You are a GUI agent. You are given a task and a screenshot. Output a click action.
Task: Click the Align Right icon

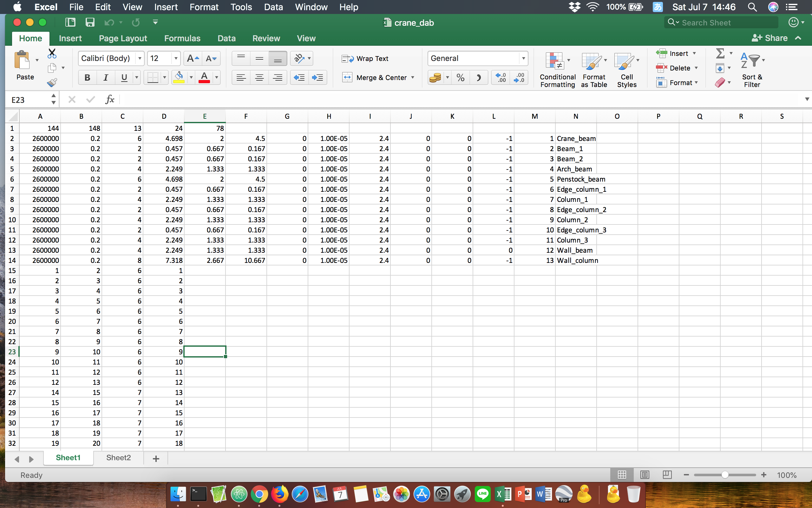278,77
